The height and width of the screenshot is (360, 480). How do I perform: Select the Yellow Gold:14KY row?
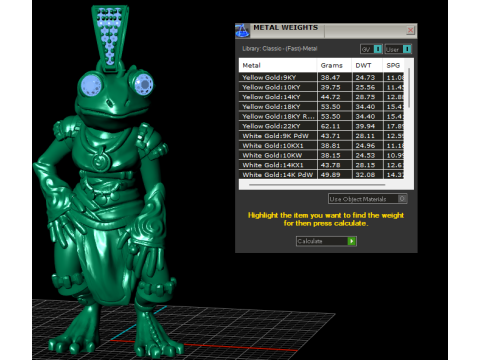coord(321,97)
